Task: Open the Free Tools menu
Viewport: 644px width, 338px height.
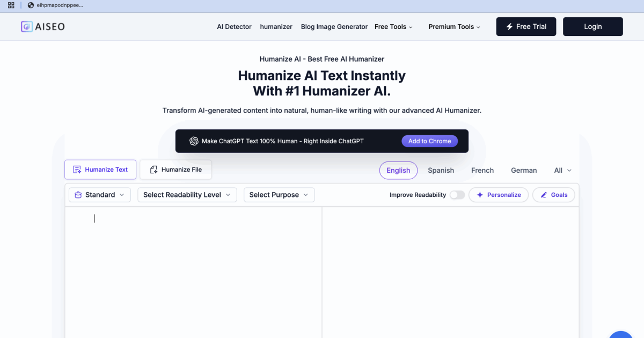Action: 393,27
